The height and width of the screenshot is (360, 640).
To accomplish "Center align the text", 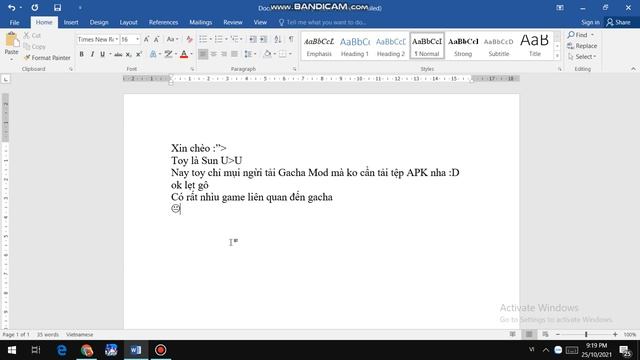I will point(213,54).
